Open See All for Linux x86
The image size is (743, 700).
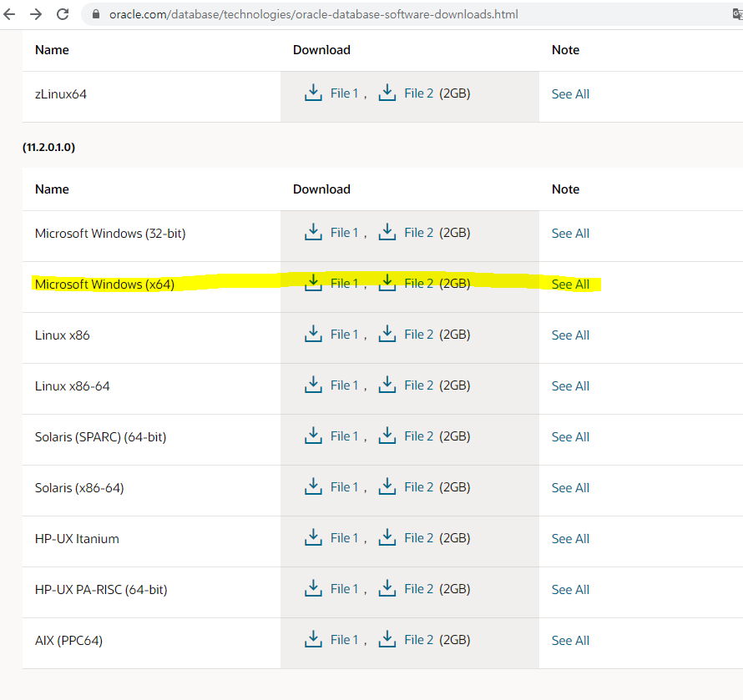pyautogui.click(x=570, y=335)
